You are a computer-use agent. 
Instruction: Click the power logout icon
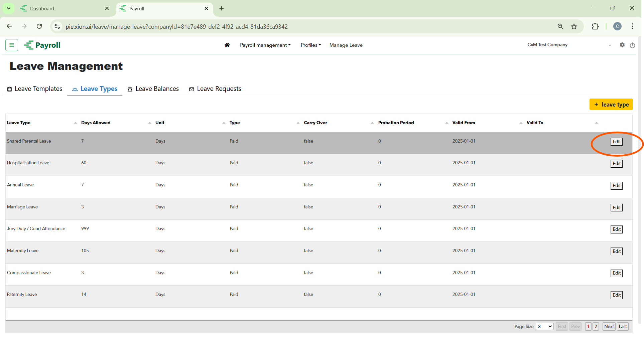632,45
